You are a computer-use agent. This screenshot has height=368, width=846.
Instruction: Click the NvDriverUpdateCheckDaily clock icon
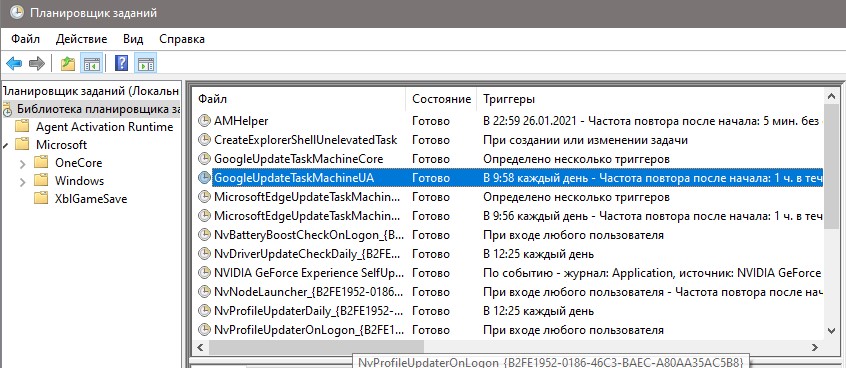tap(204, 254)
